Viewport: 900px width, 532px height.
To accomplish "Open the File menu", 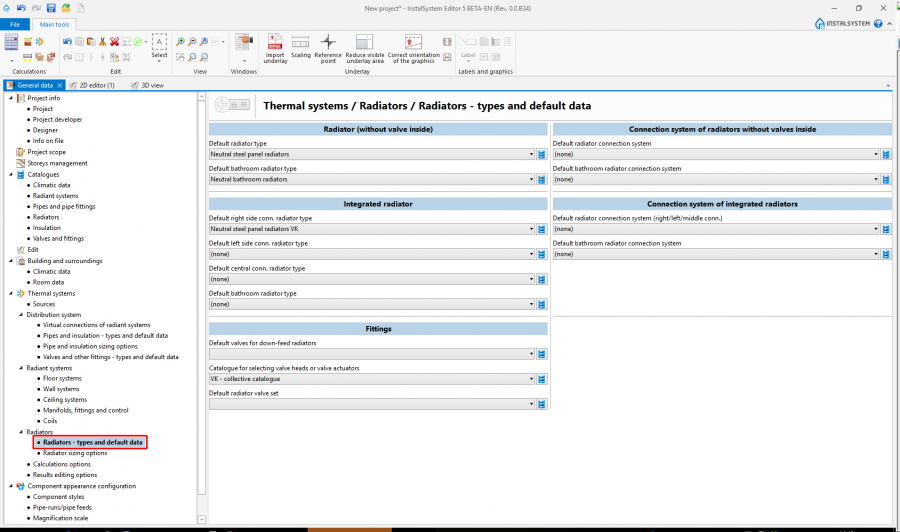I will click(15, 24).
